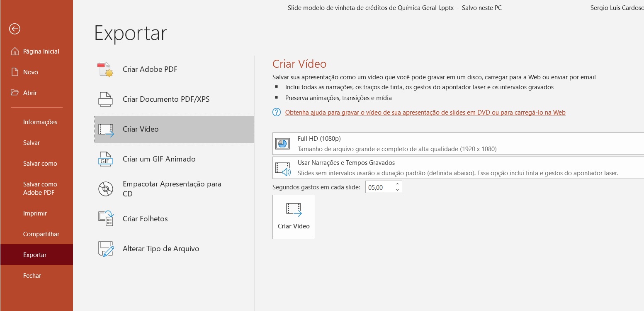Select the Criar Documento PDF/XPS printer icon
The width and height of the screenshot is (644, 311).
105,99
